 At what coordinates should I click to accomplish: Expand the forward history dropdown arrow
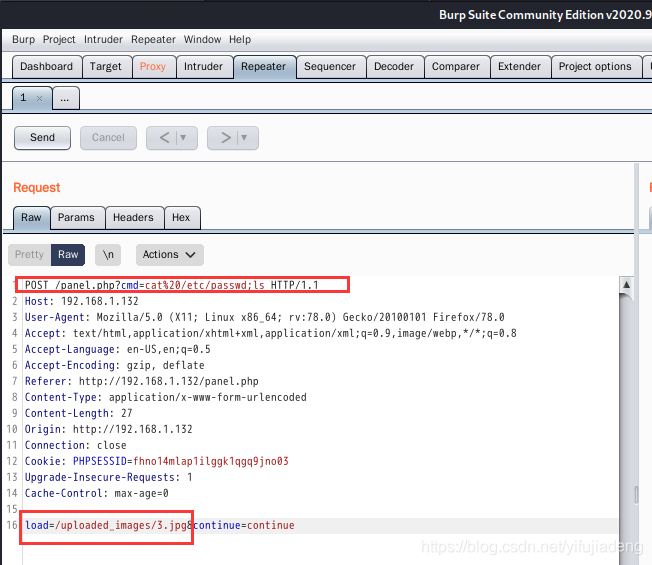pyautogui.click(x=244, y=138)
